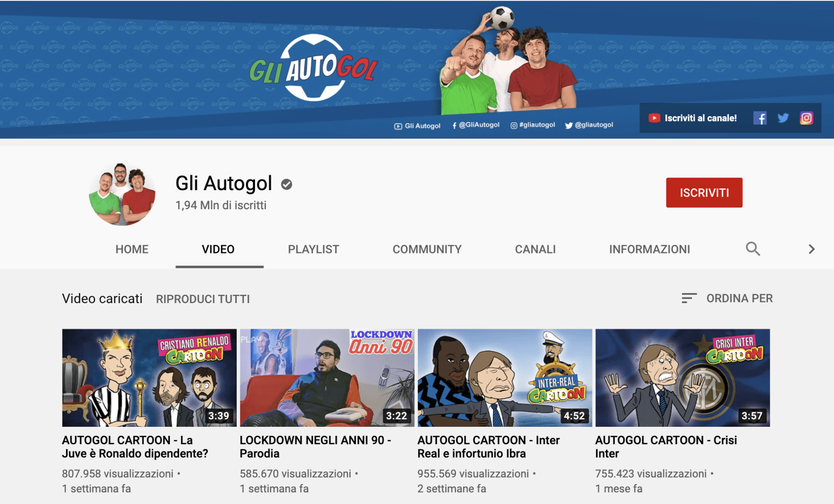Open the Instagram icon in banner
Image resolution: width=834 pixels, height=504 pixels.
(x=806, y=118)
